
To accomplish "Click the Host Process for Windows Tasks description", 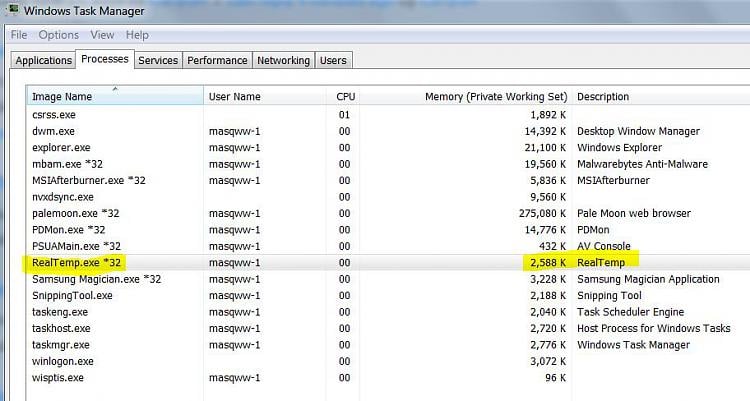I will click(653, 328).
